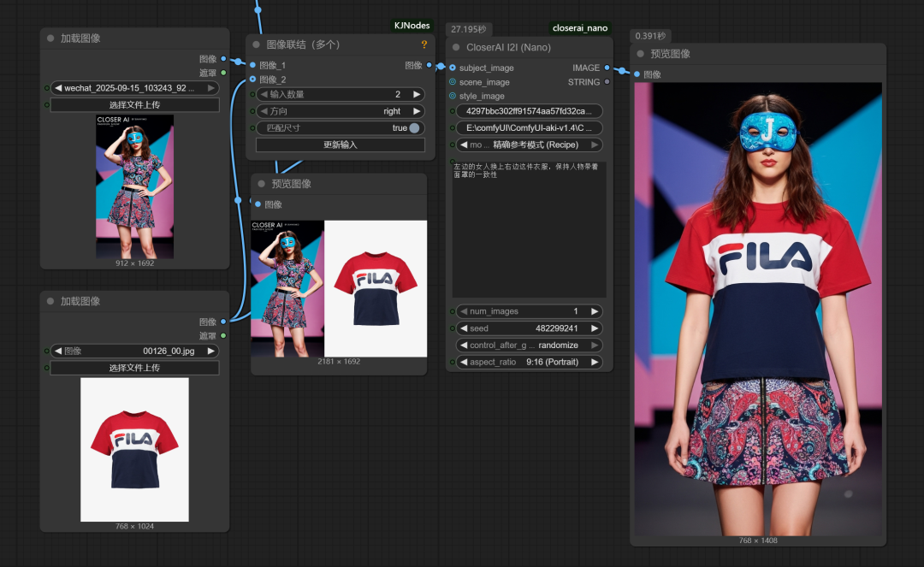
Task: Click the KJNodes badge label
Action: (412, 26)
